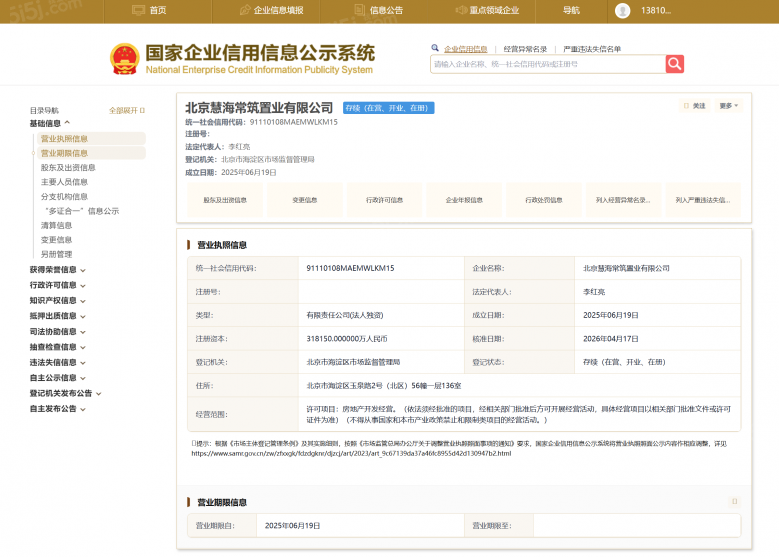Image resolution: width=779 pixels, height=557 pixels.
Task: Select 清算信息 in sidebar
Action: (x=56, y=225)
